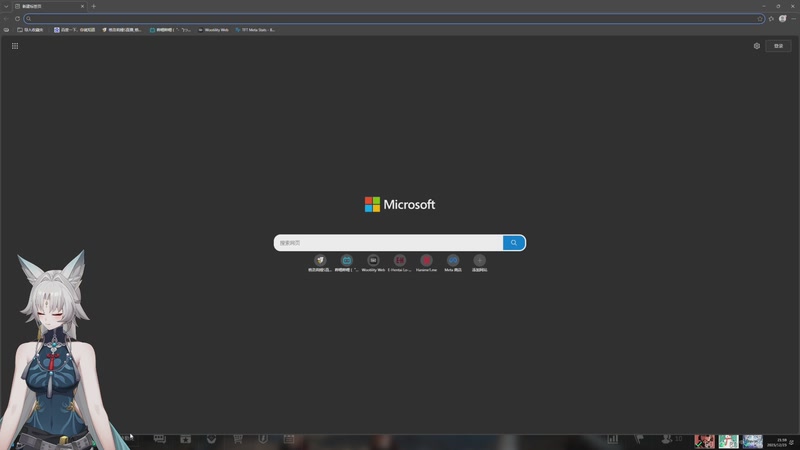Open the browser profile avatar
Screen dimensions: 800x450
point(783,18)
